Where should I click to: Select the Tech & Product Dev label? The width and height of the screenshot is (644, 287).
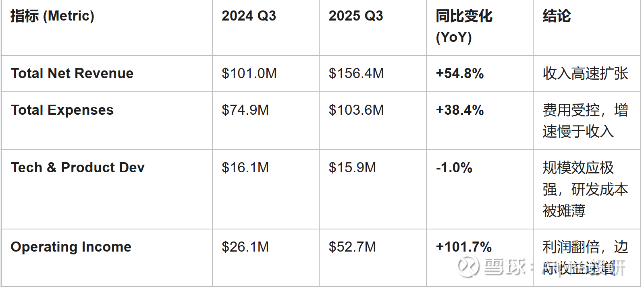click(77, 167)
